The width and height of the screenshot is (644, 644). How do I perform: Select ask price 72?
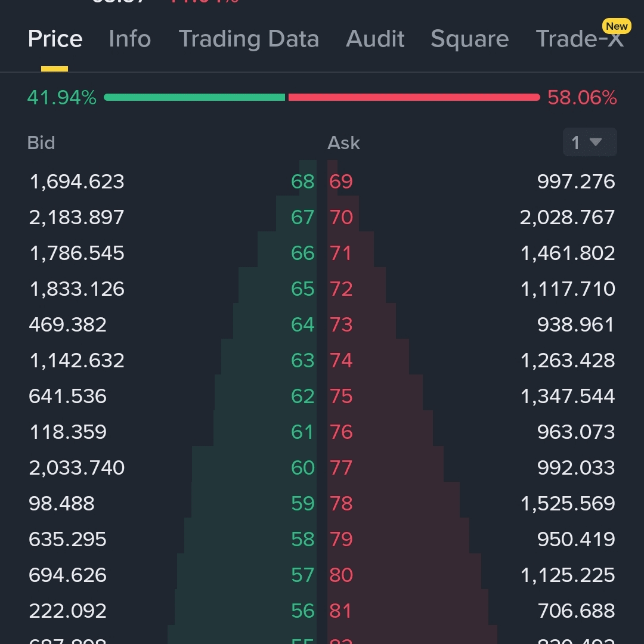(341, 289)
